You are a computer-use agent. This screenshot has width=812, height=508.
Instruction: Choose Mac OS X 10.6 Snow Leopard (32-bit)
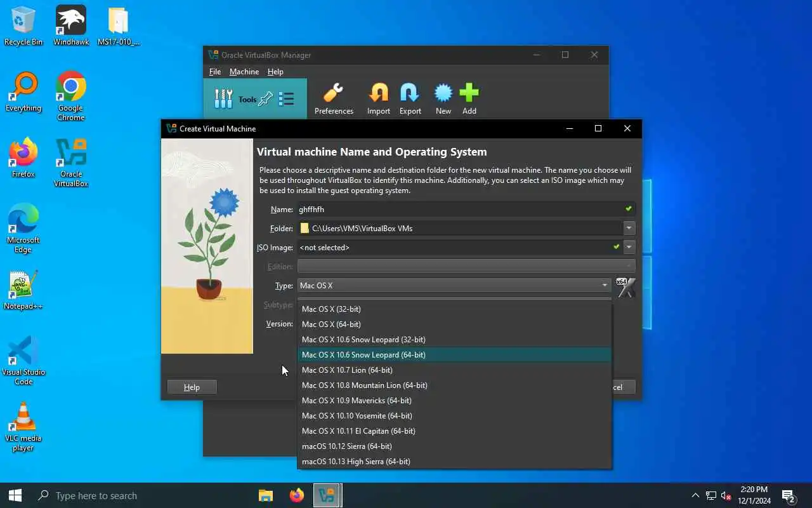pos(454,339)
